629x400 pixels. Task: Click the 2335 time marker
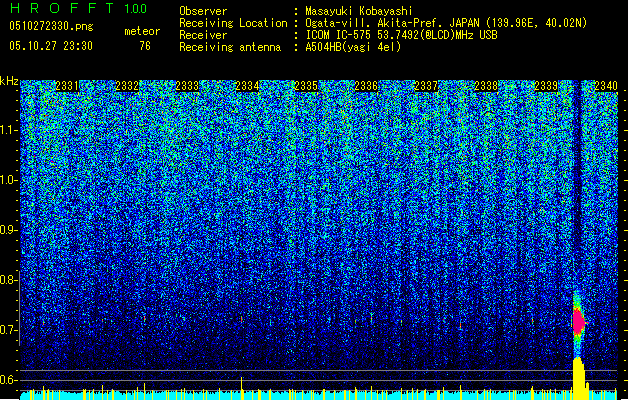pos(306,86)
